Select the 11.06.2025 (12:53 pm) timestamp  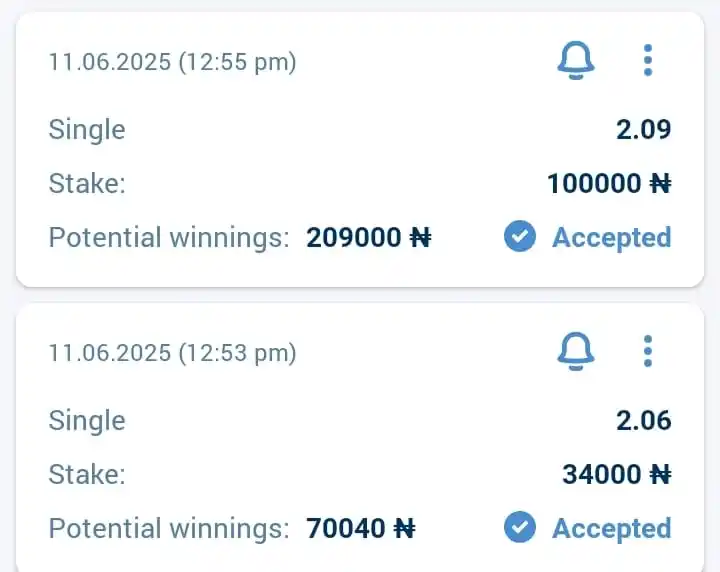[x=173, y=353]
